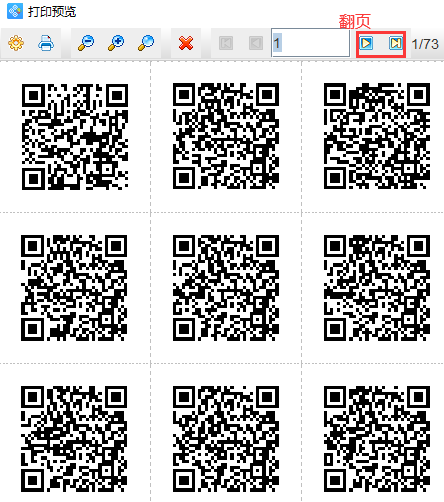The height and width of the screenshot is (502, 444).
Task: Select the bottom-right QR code label
Action: coord(377,439)
